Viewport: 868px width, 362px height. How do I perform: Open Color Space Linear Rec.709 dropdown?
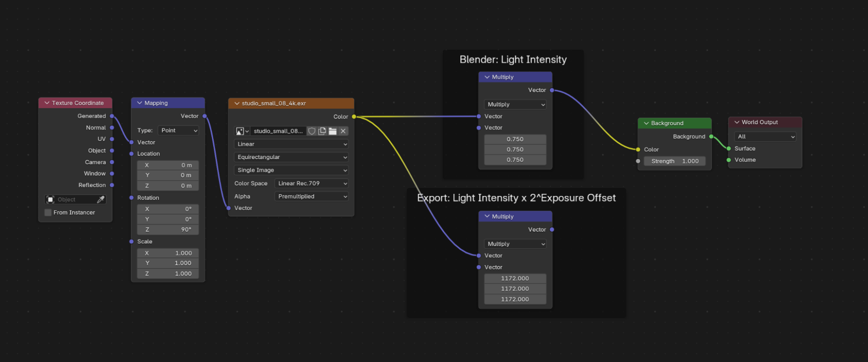tap(311, 183)
